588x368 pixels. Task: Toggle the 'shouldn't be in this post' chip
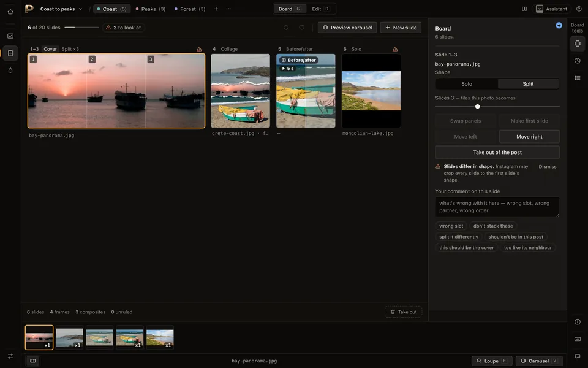pos(516,237)
